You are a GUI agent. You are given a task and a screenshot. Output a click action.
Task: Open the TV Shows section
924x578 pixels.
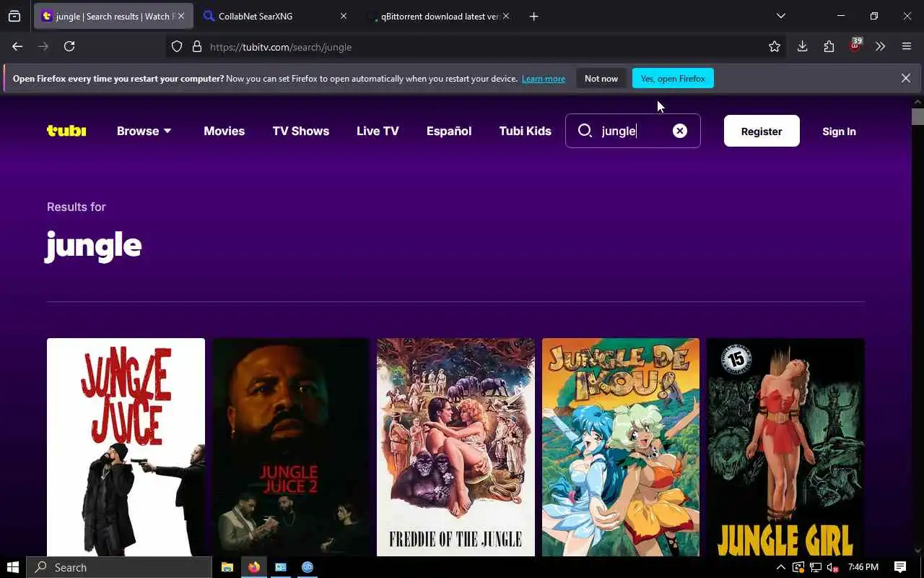tap(300, 131)
